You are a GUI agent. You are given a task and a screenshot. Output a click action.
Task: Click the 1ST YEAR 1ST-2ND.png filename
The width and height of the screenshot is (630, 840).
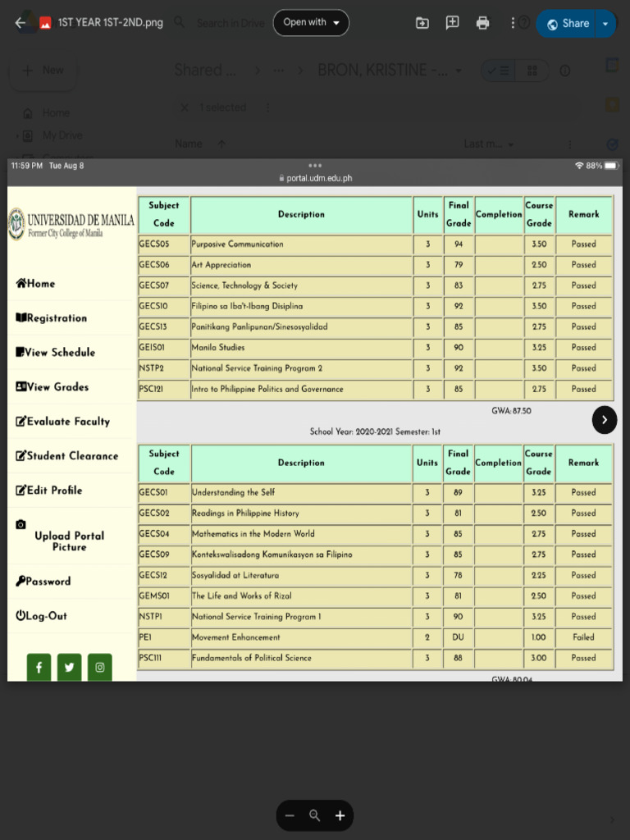(x=111, y=22)
